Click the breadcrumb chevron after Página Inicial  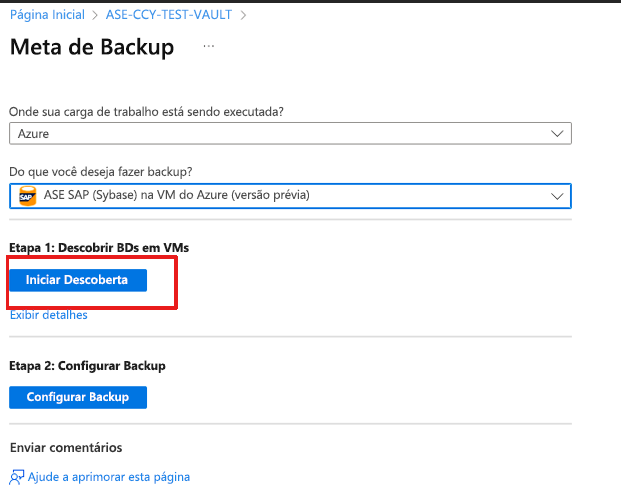pos(95,15)
